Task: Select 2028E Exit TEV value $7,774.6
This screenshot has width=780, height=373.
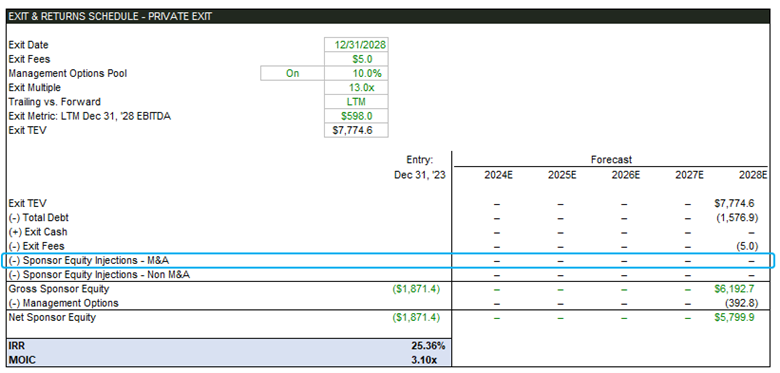Action: pyautogui.click(x=734, y=203)
